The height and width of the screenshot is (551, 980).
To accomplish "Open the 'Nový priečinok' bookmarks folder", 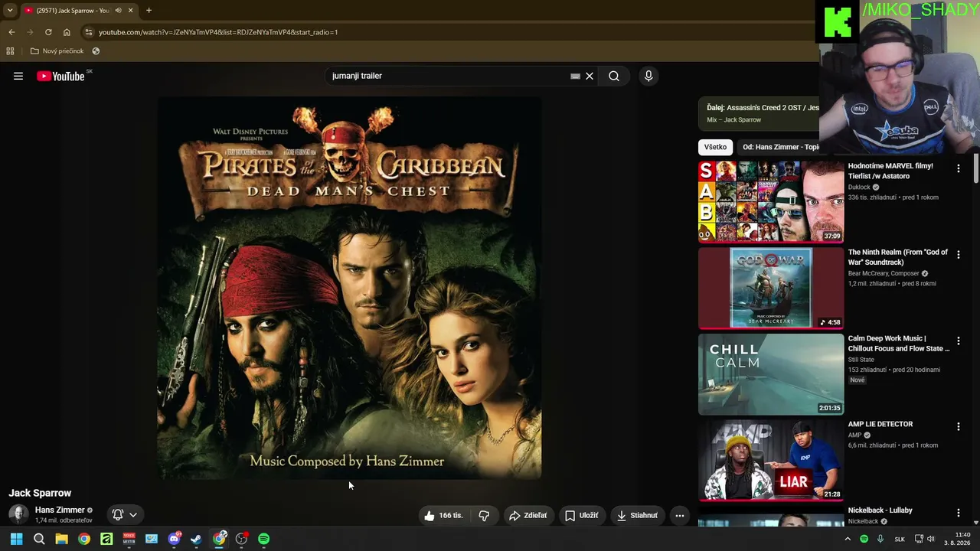I will [x=57, y=51].
